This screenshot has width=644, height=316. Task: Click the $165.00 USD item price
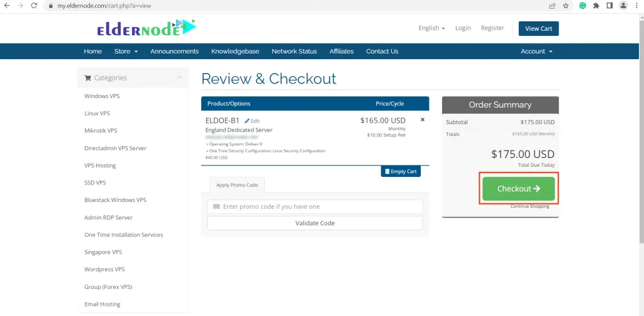(x=383, y=120)
